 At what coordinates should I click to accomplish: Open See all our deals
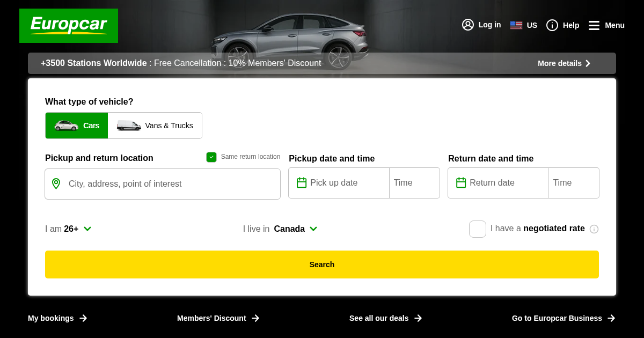(x=385, y=318)
